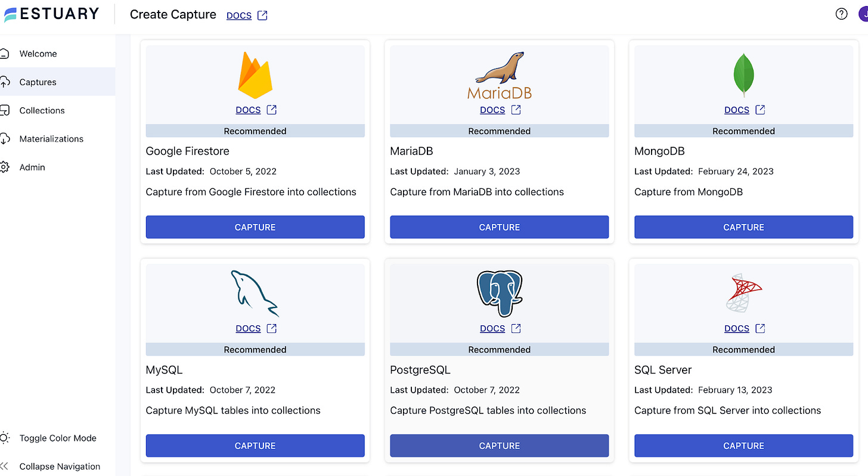Screen dimensions: 868x476
Task: Click the Materializations cloud-download icon
Action: point(4,139)
